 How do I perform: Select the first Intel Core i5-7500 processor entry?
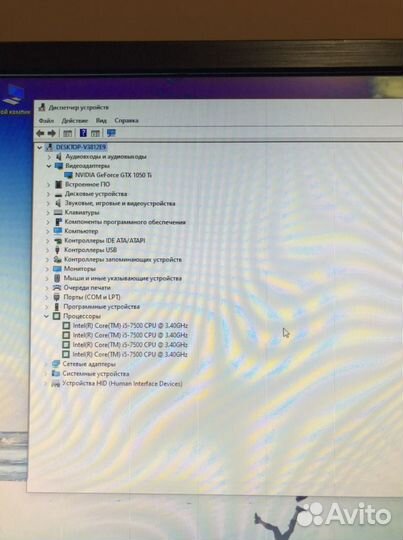click(130, 325)
